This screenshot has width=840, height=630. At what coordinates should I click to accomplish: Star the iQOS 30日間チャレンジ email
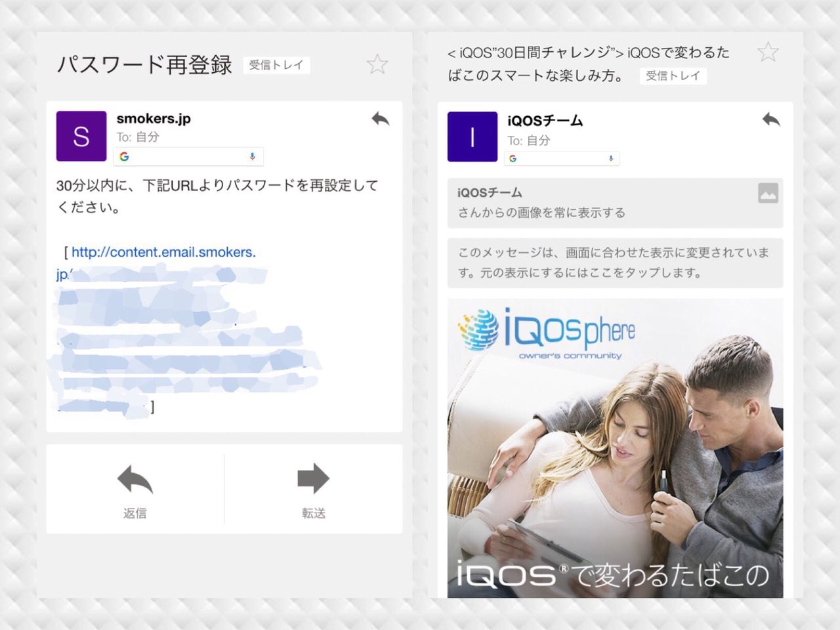(x=768, y=51)
